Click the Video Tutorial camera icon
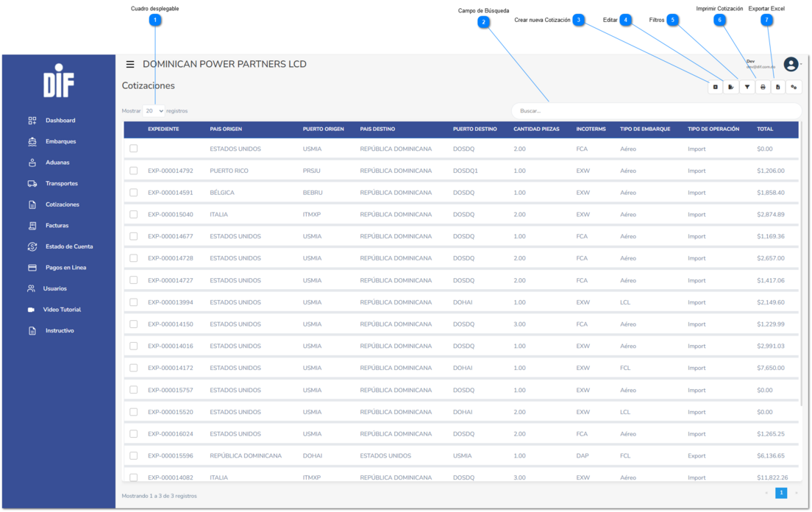 click(31, 310)
